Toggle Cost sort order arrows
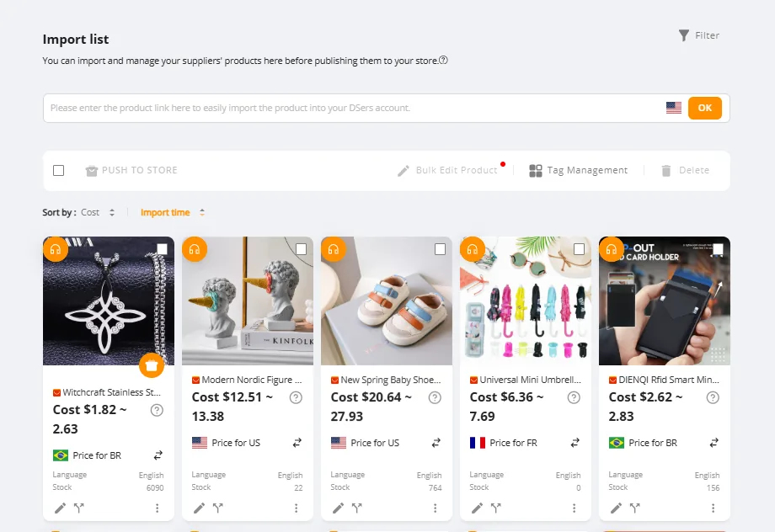This screenshot has height=532, width=775. 112,212
